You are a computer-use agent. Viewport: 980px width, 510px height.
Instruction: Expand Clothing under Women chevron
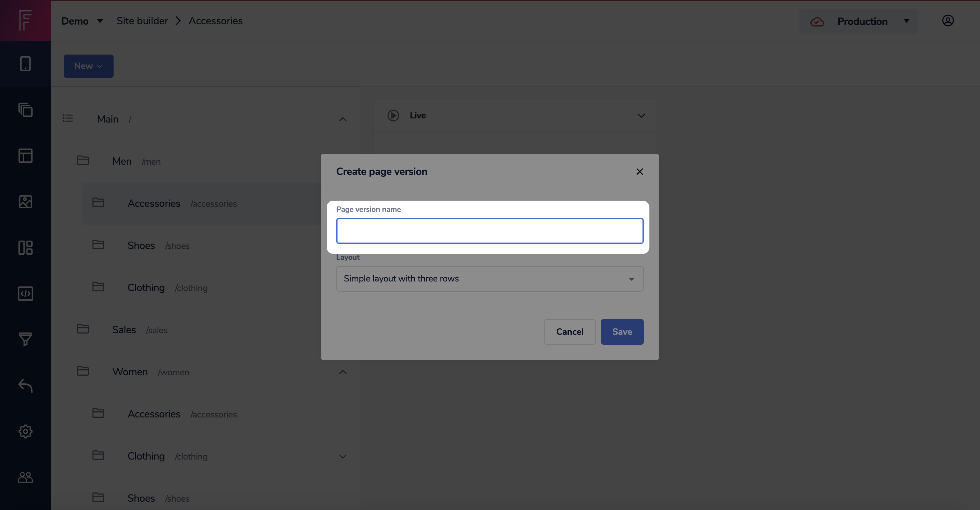point(342,456)
